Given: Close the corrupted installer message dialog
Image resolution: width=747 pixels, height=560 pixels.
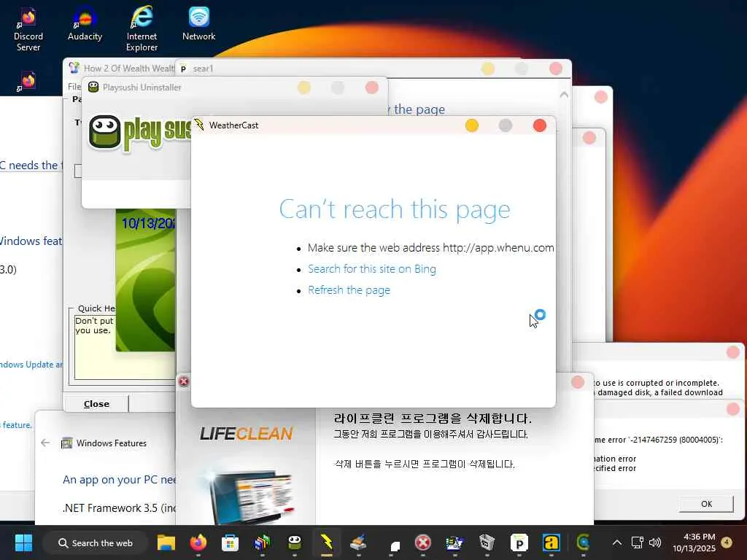Looking at the screenshot, I should pos(732,352).
